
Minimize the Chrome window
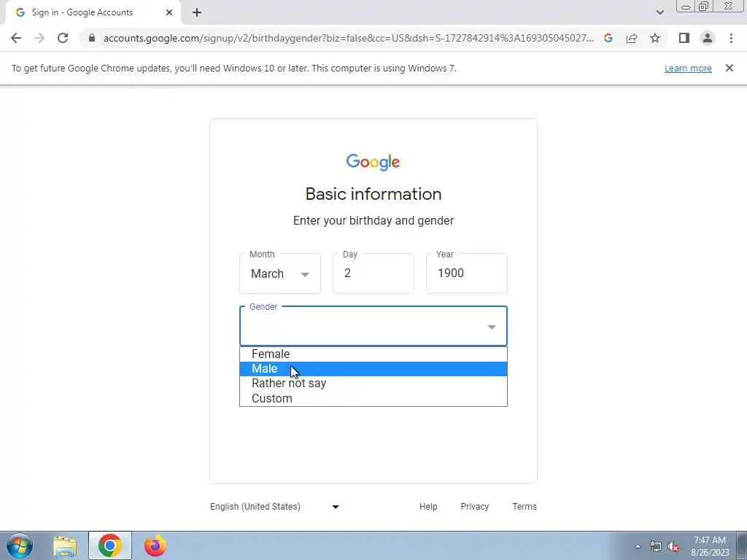[x=686, y=7]
